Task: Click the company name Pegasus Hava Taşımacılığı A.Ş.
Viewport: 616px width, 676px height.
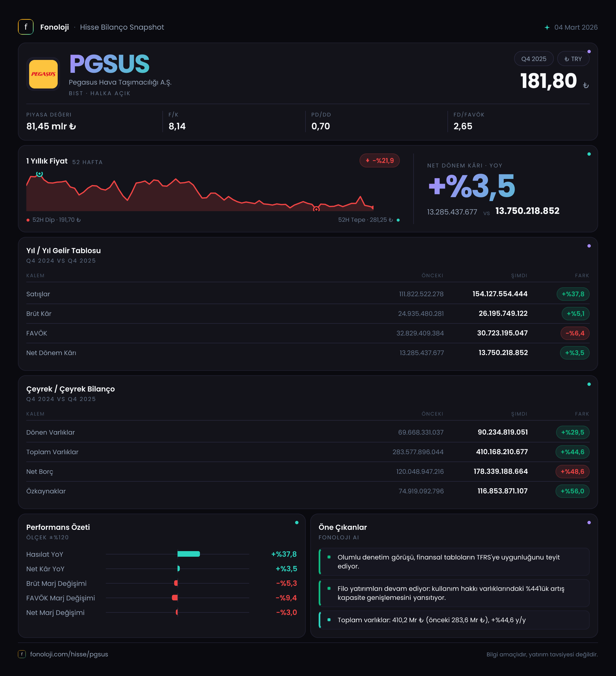Action: 120,83
